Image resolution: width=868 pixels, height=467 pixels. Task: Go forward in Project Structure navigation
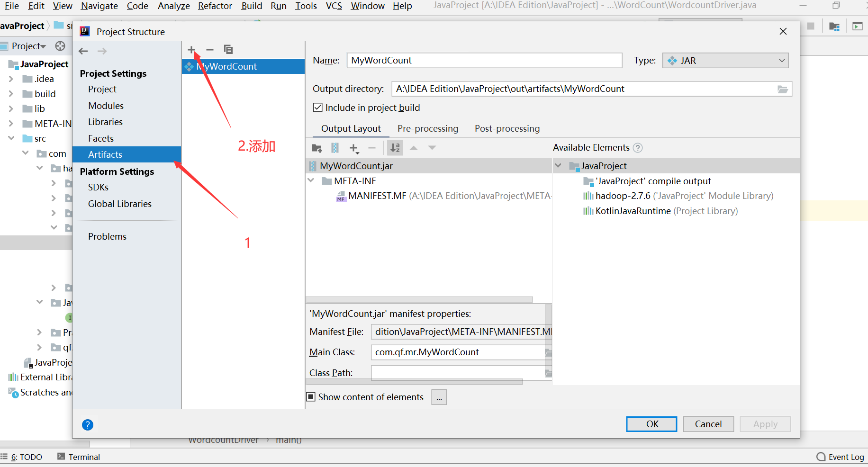(102, 51)
